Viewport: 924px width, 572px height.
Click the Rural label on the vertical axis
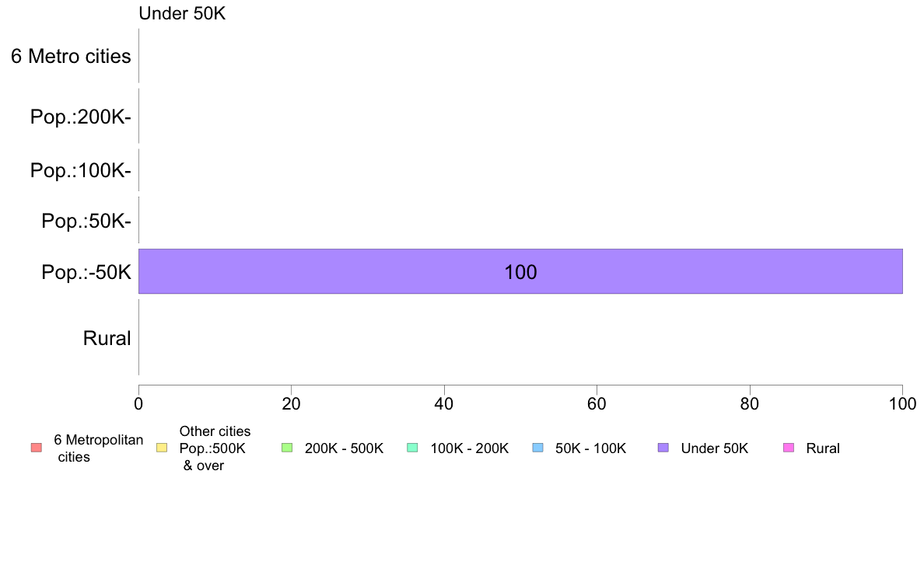point(107,338)
